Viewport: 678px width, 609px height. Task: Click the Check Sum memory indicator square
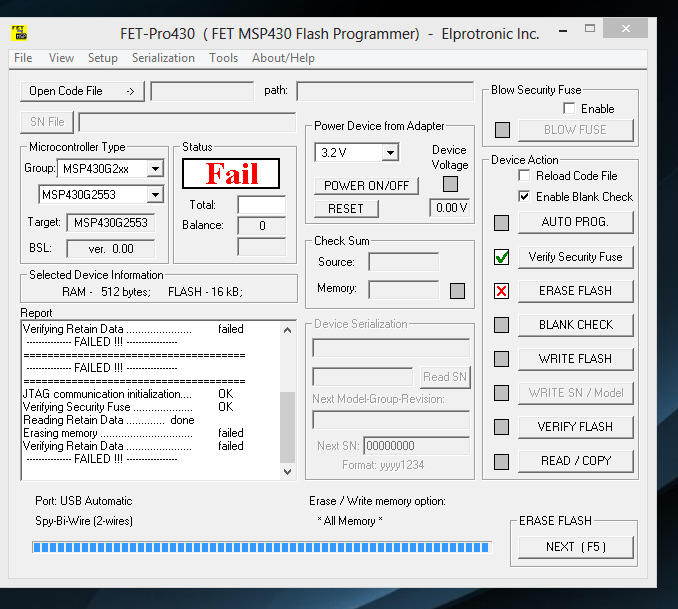(457, 291)
